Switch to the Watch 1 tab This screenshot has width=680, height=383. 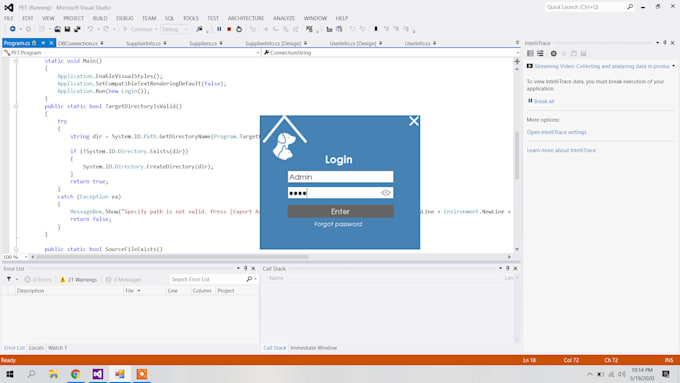[x=57, y=348]
